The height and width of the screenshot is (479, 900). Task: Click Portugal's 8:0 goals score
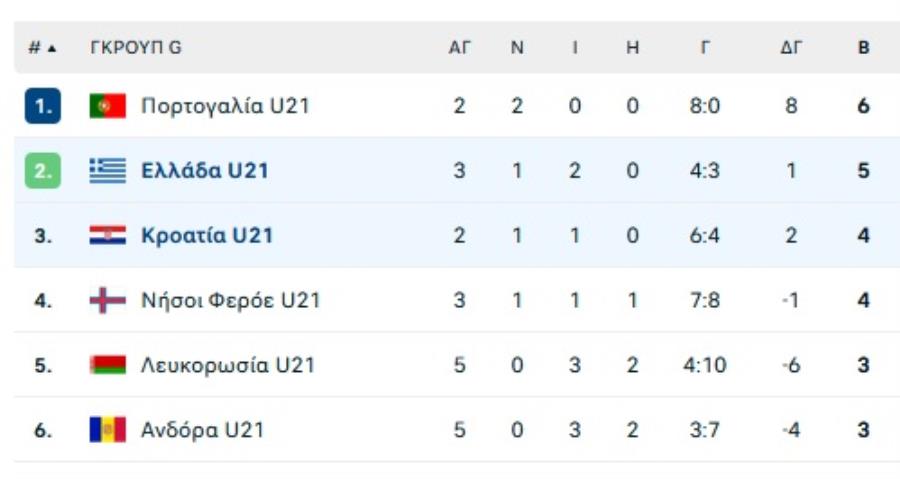click(x=705, y=106)
